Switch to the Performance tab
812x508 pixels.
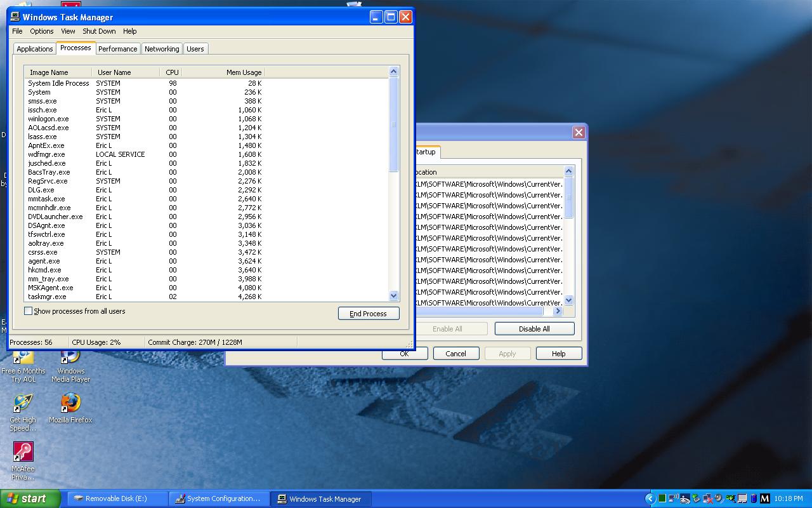tap(117, 49)
